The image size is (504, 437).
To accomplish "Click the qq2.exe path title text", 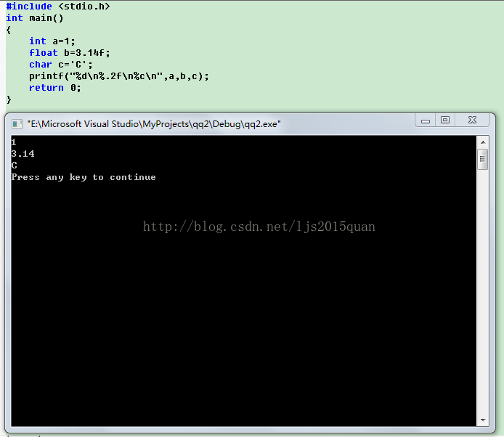I will 154,124.
